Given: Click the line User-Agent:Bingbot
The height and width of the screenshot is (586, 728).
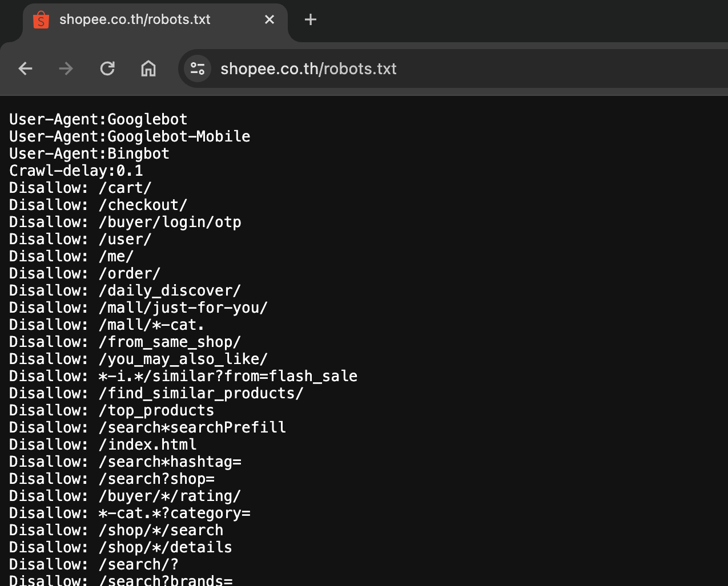Looking at the screenshot, I should point(89,153).
